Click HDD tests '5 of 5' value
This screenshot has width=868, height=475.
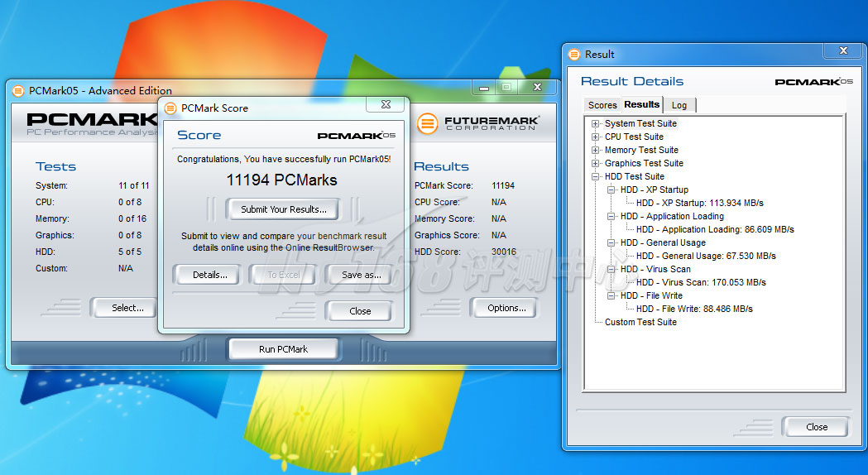(x=130, y=252)
